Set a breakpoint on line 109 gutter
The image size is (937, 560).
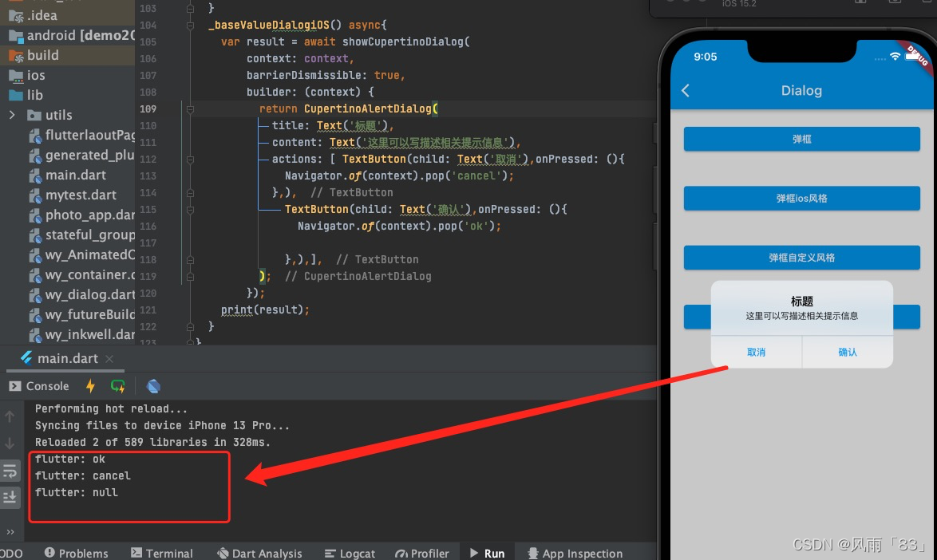(x=172, y=108)
